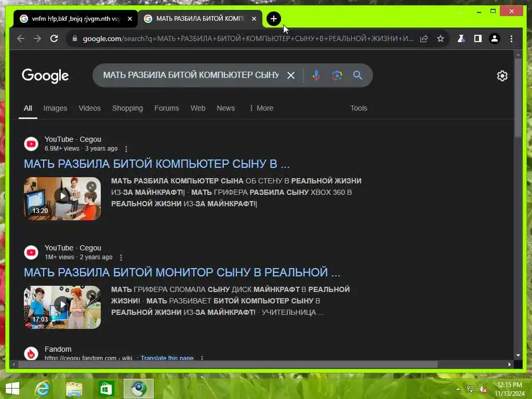Open the Shopping results tab

point(128,108)
